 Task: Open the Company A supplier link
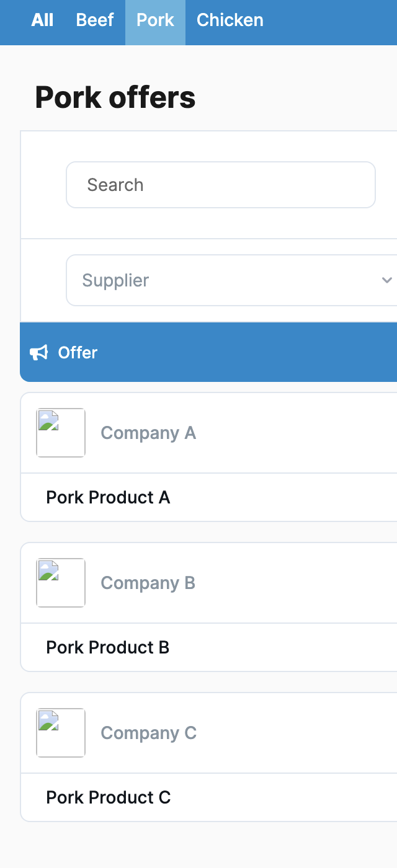tap(148, 433)
